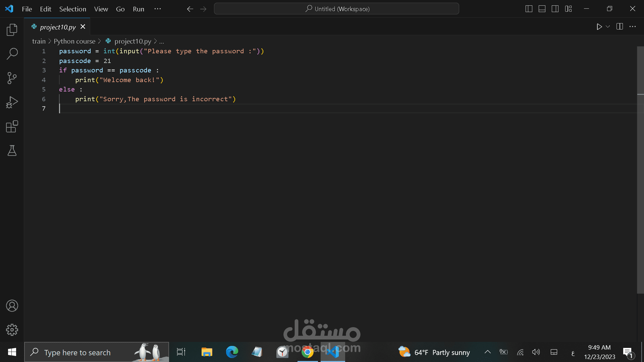The height and width of the screenshot is (362, 644).
Task: Open the Run menu
Action: coord(139,9)
